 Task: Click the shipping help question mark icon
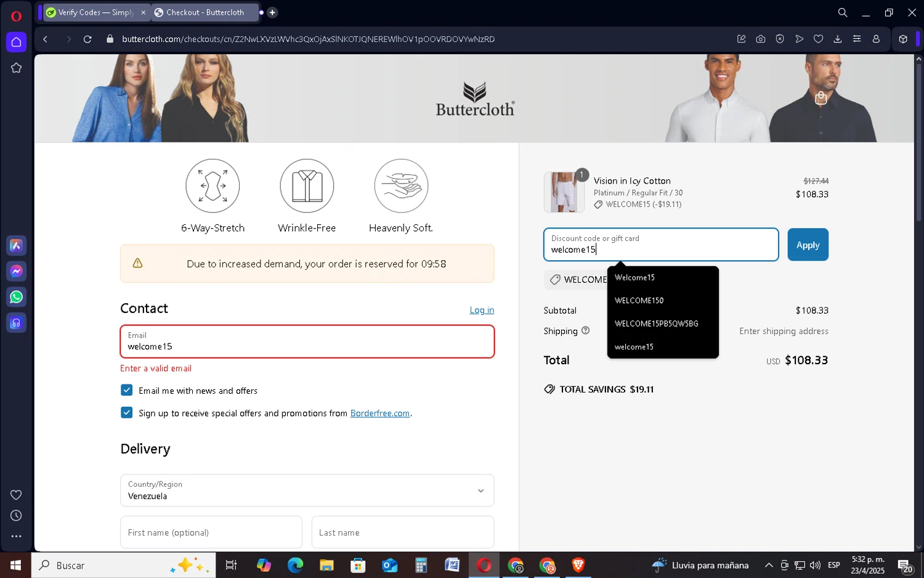[x=585, y=330]
